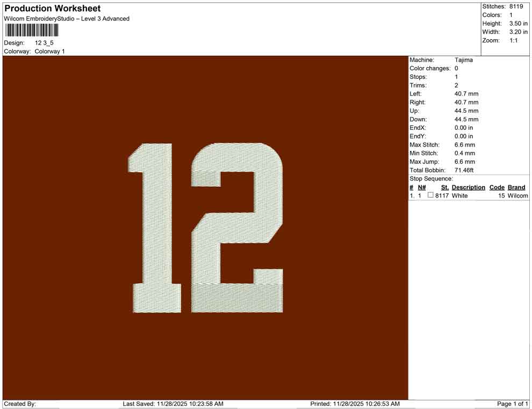532x409 pixels.
Task: Open the Colorway 1 selector
Action: (x=50, y=51)
